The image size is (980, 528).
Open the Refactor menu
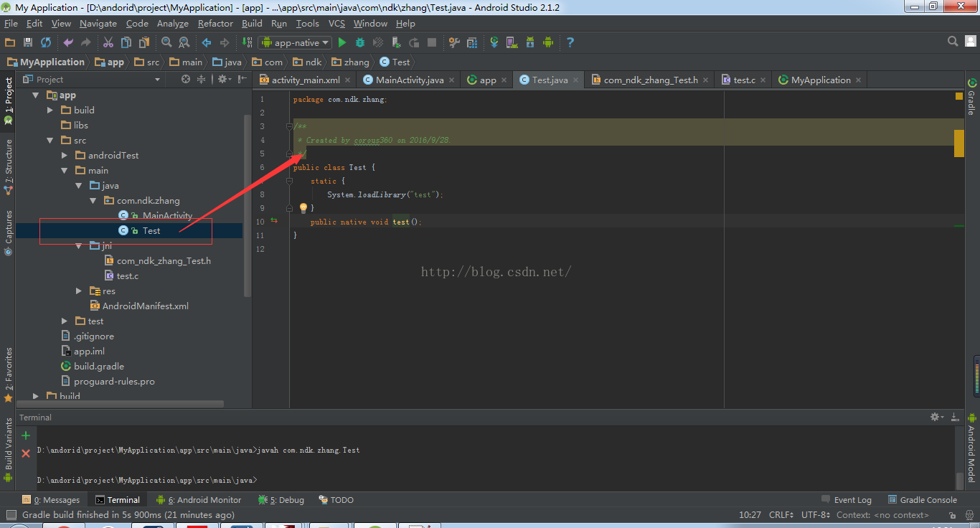(x=215, y=24)
